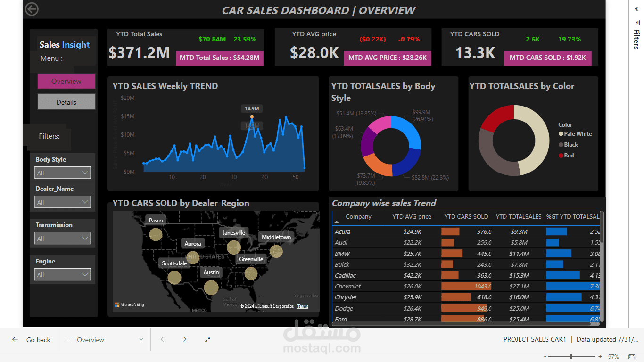Select the Acura row in table
Screen dimensions: 644x362
(x=467, y=231)
